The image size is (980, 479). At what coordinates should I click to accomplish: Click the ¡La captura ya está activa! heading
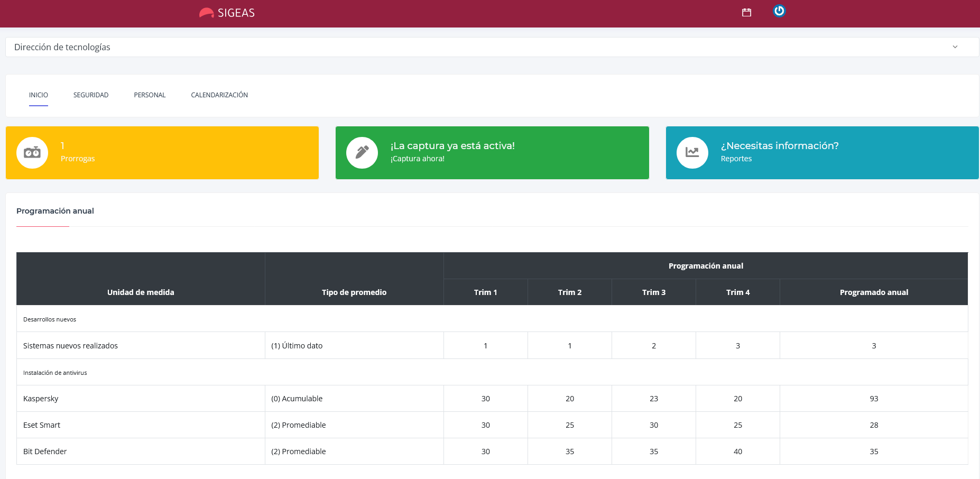pyautogui.click(x=452, y=146)
